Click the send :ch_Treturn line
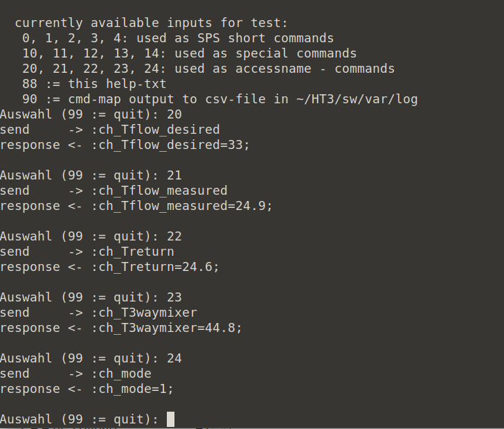Viewport: 504px width, 429px height. (x=87, y=252)
